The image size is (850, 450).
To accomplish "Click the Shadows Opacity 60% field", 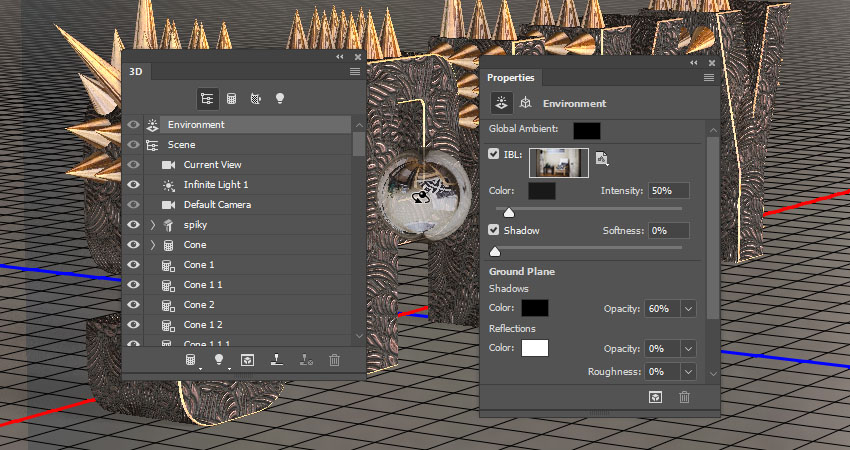I will (662, 308).
